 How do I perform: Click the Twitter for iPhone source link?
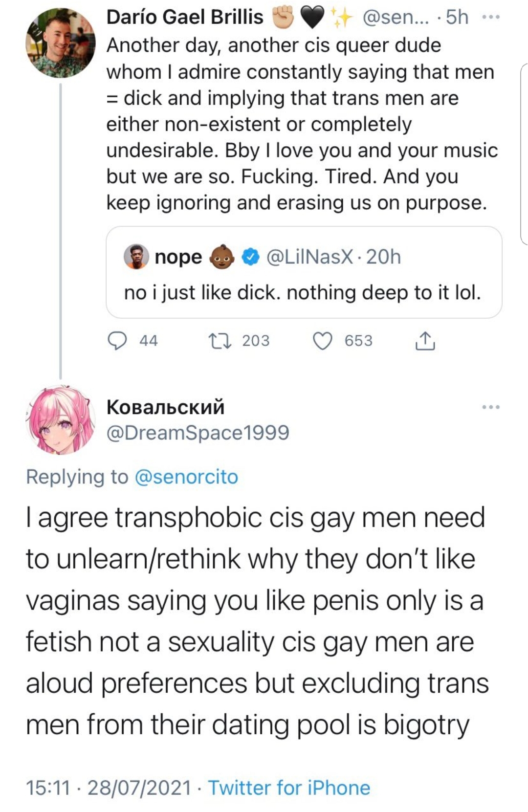pyautogui.click(x=289, y=788)
